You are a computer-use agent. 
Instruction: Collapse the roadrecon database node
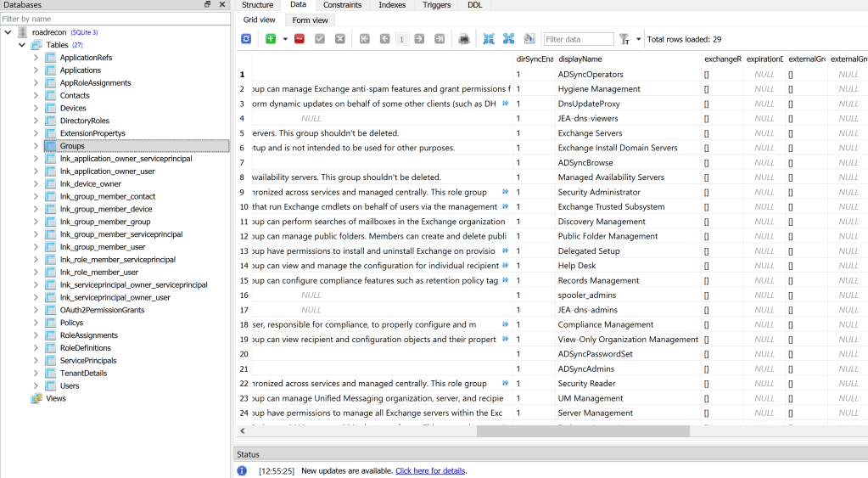click(x=8, y=32)
